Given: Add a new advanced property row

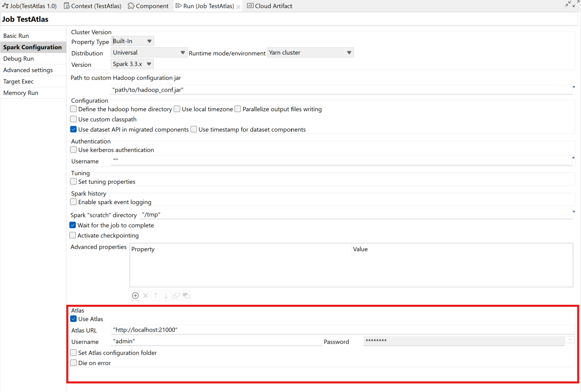Looking at the screenshot, I should pyautogui.click(x=135, y=295).
